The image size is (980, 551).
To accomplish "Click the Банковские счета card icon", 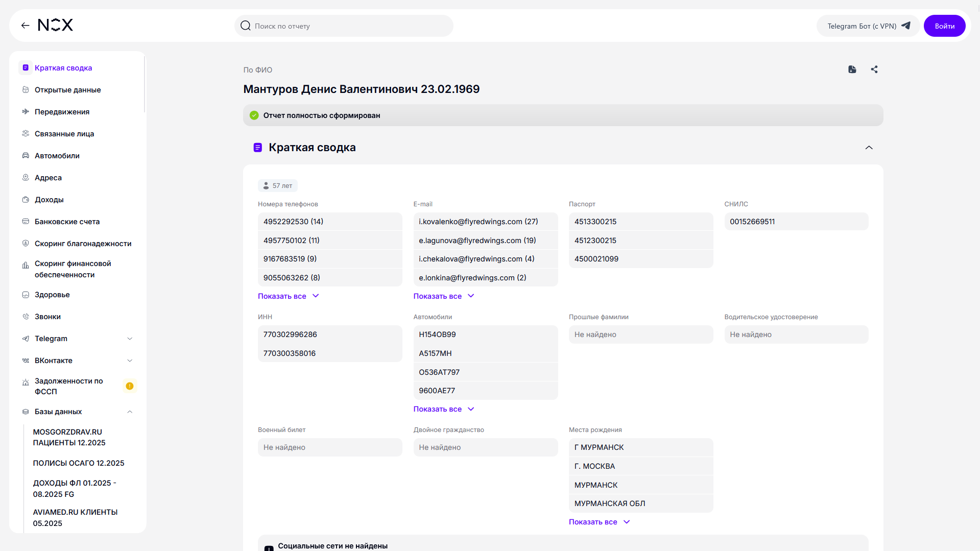I will (26, 222).
